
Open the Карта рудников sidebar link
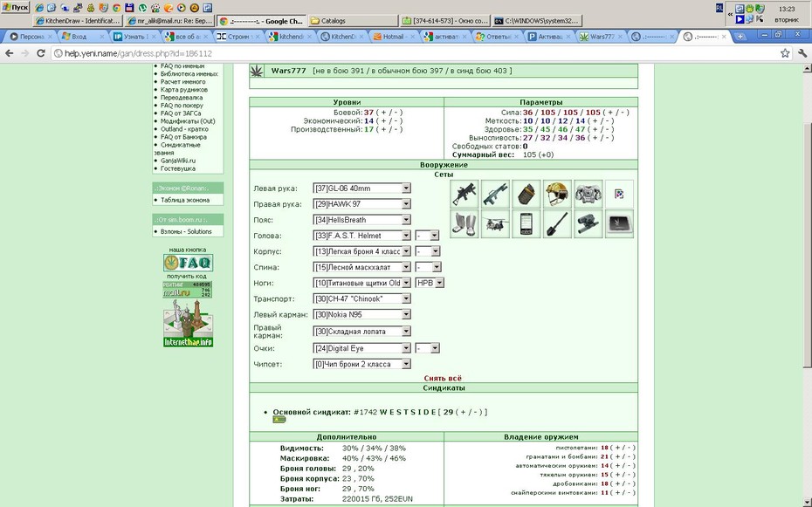tap(184, 90)
